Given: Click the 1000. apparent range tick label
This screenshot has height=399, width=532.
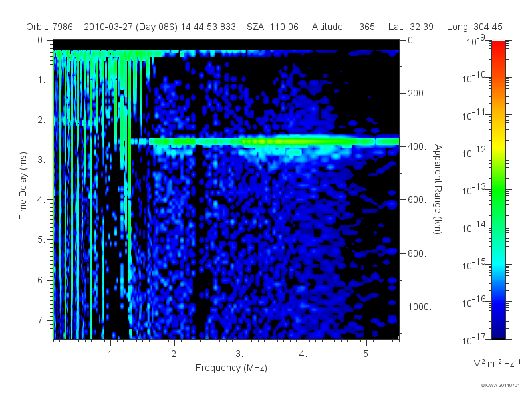Looking at the screenshot, I should click(420, 307).
